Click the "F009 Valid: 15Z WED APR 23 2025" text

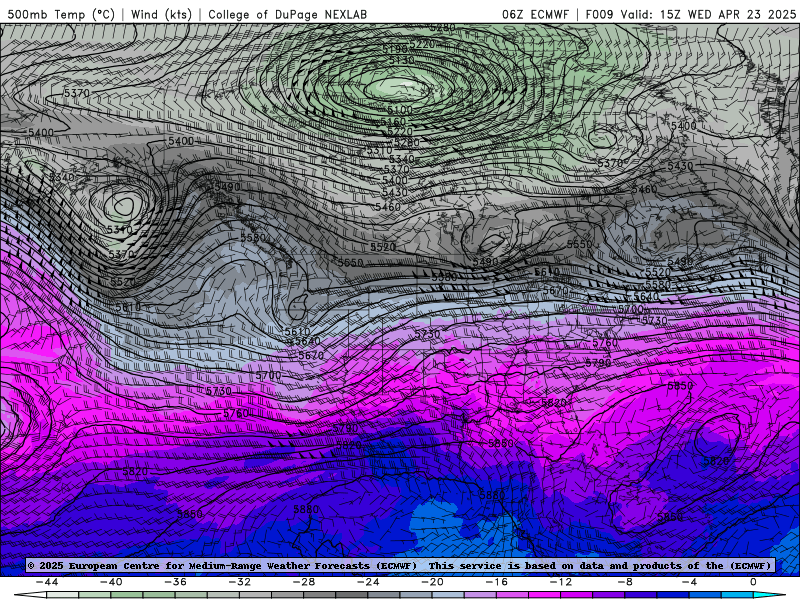691,14
